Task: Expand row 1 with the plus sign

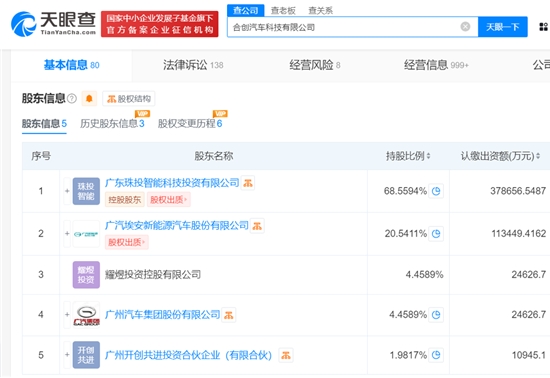Action: [67, 191]
